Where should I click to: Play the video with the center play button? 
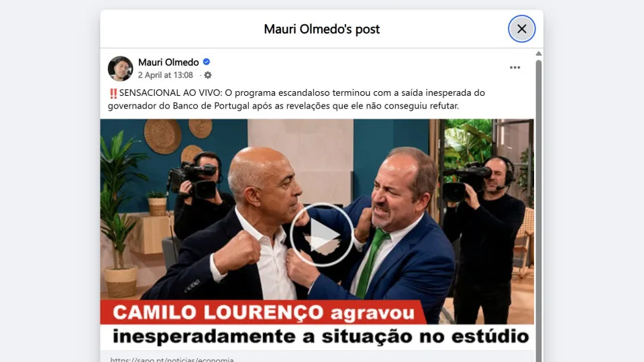pos(321,235)
